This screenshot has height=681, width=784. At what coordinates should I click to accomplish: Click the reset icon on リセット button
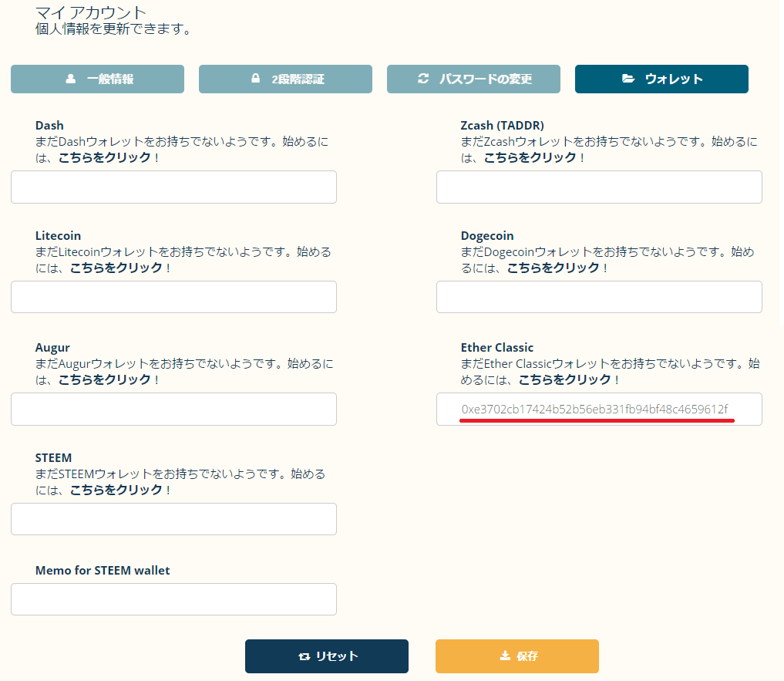(304, 656)
